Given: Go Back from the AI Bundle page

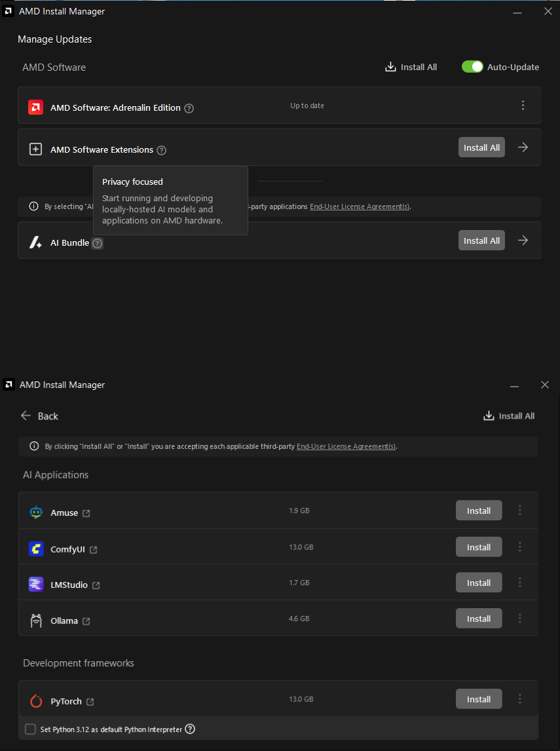Looking at the screenshot, I should [x=39, y=415].
